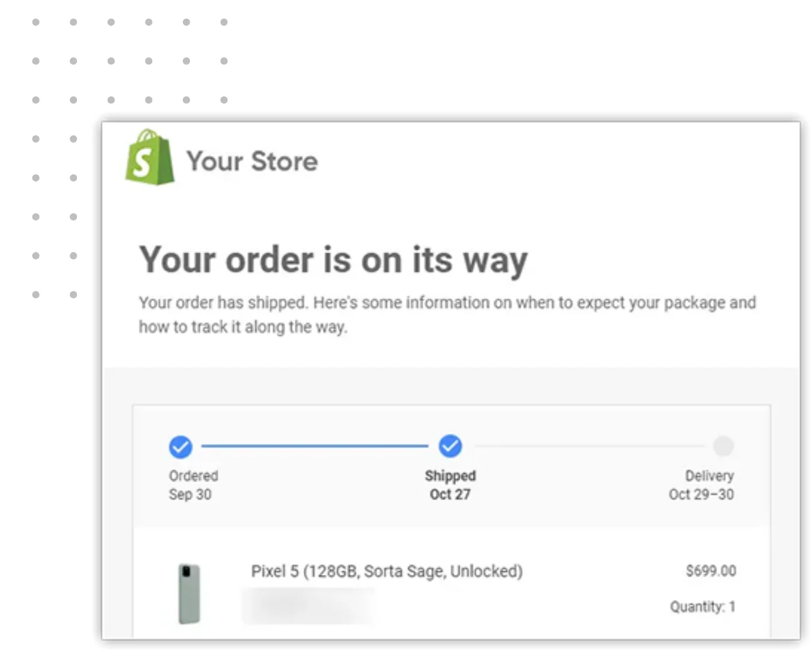Click the blue progress line after Ordered
The height and width of the screenshot is (650, 812).
[x=315, y=446]
